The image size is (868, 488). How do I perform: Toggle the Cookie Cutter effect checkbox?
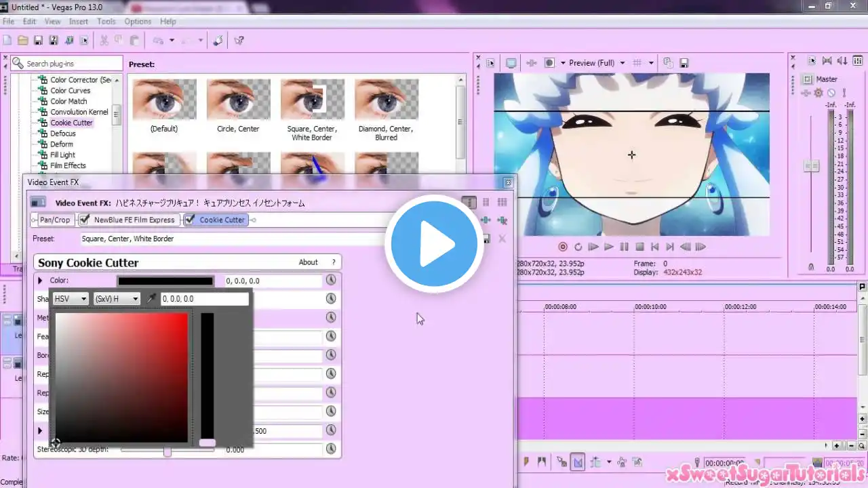point(190,220)
